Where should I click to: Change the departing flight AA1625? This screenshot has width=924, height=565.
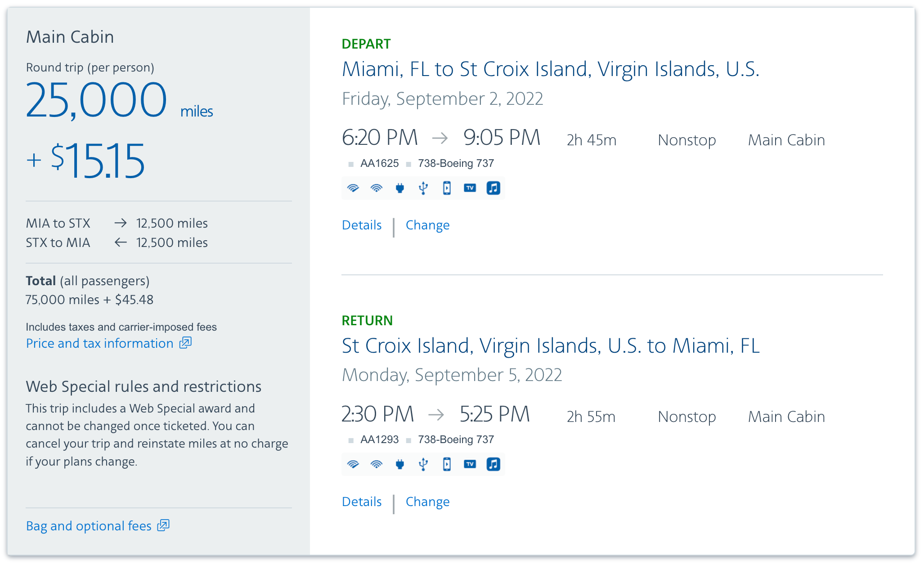(x=427, y=225)
